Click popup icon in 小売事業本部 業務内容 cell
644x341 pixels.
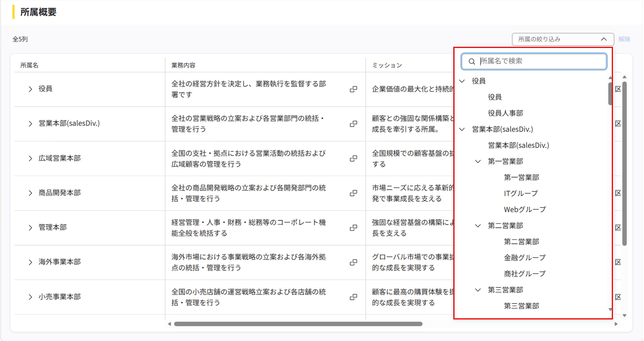click(353, 297)
